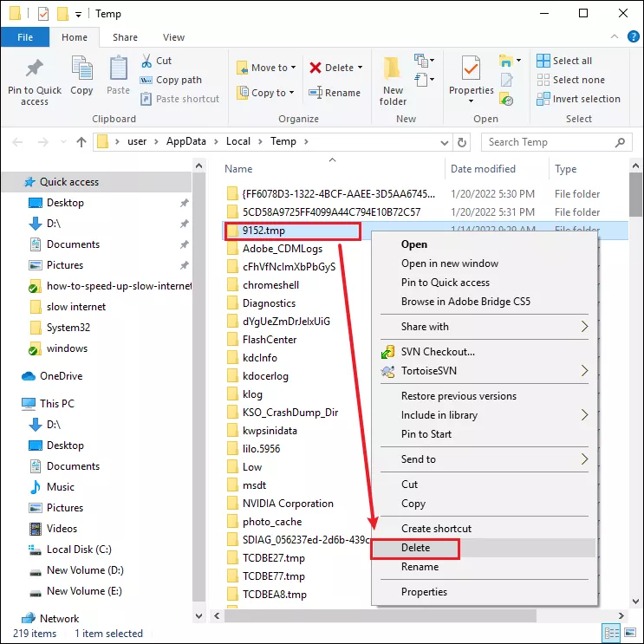Click the Refresh button in address bar
Image resolution: width=644 pixels, height=644 pixels.
[462, 142]
